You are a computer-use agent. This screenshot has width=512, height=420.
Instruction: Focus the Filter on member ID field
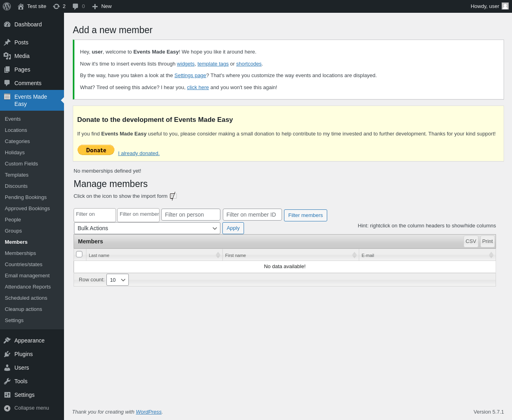click(x=252, y=215)
